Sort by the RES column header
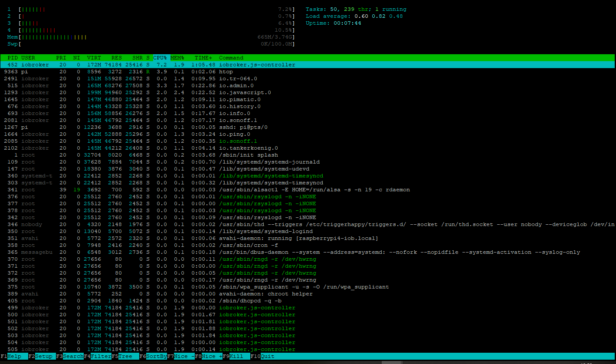The image size is (616, 364). click(117, 58)
